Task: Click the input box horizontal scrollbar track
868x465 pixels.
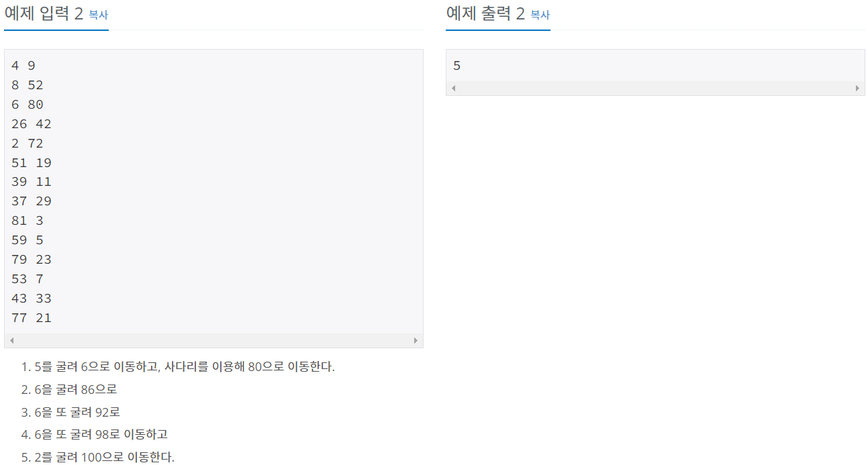Action: tap(213, 341)
